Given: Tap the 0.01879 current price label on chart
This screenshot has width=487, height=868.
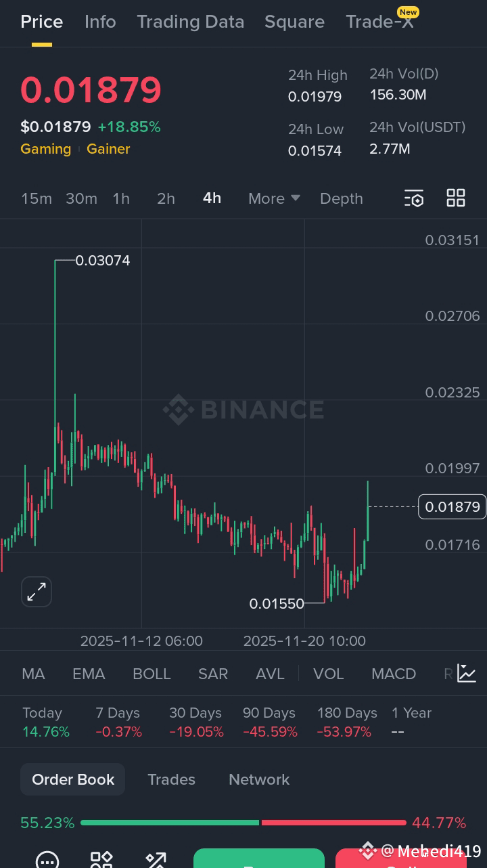Looking at the screenshot, I should pyautogui.click(x=453, y=506).
